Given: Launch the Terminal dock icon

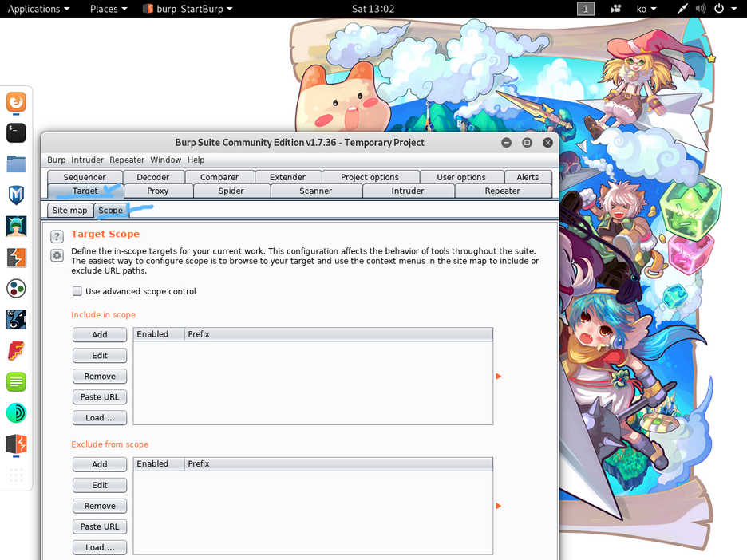Looking at the screenshot, I should [x=16, y=133].
